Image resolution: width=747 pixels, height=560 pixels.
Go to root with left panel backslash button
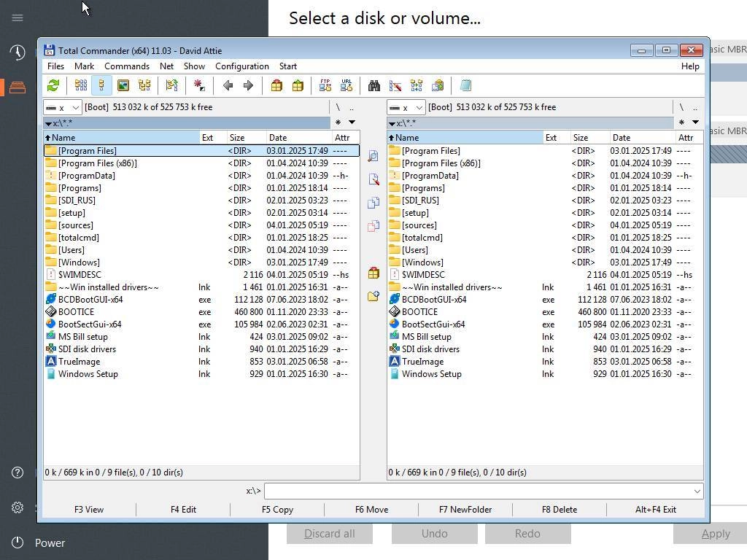coord(338,108)
